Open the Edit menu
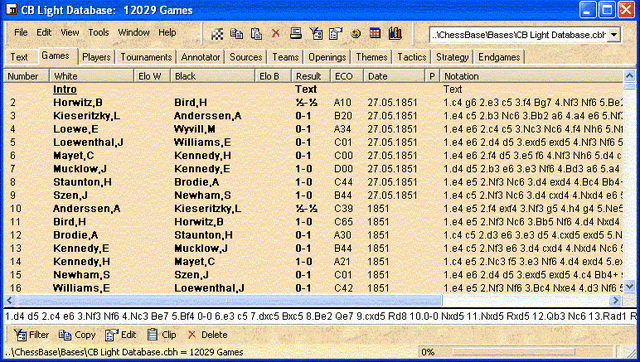Screen dimensions: 640x362 pyautogui.click(x=44, y=32)
